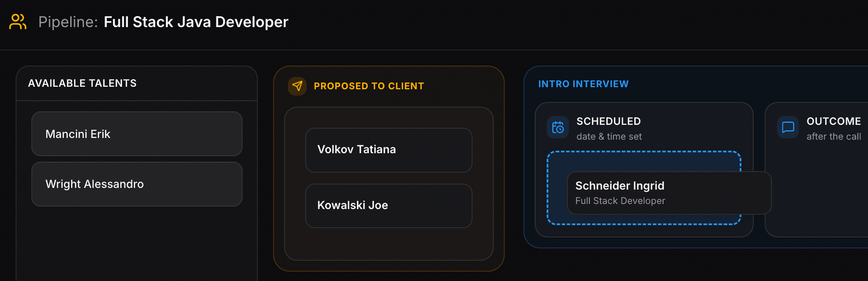Click the Full Stack Developer role subtitle
Image resolution: width=868 pixels, height=281 pixels.
[x=620, y=201]
